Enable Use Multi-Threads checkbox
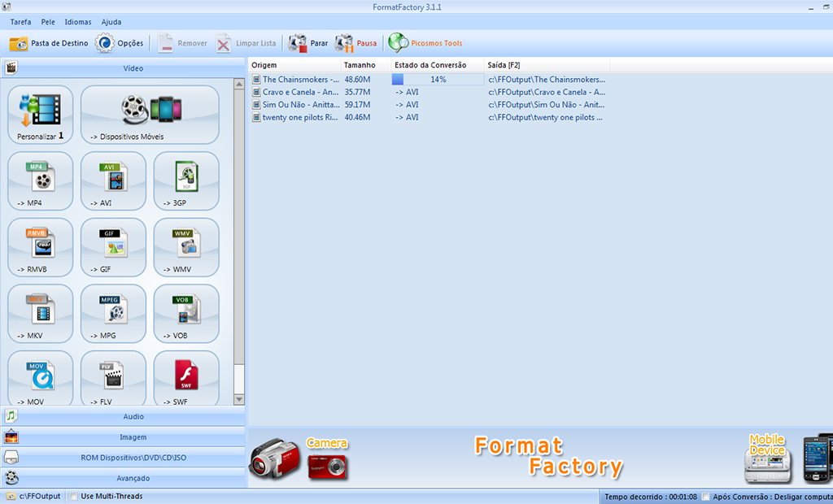Viewport: 833px width, 504px height. coord(74,497)
